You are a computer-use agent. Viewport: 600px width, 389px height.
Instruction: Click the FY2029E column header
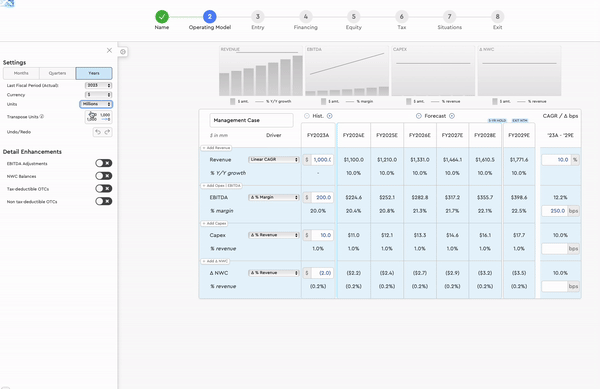[x=519, y=135]
